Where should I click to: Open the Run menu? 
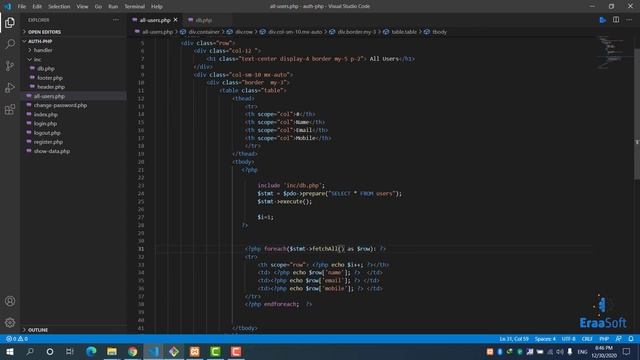pyautogui.click(x=113, y=7)
